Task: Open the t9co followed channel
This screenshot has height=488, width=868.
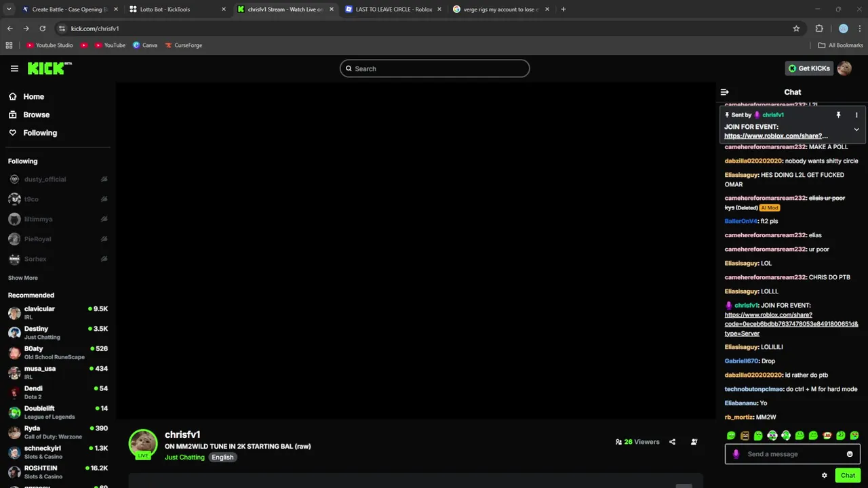Action: pyautogui.click(x=58, y=199)
